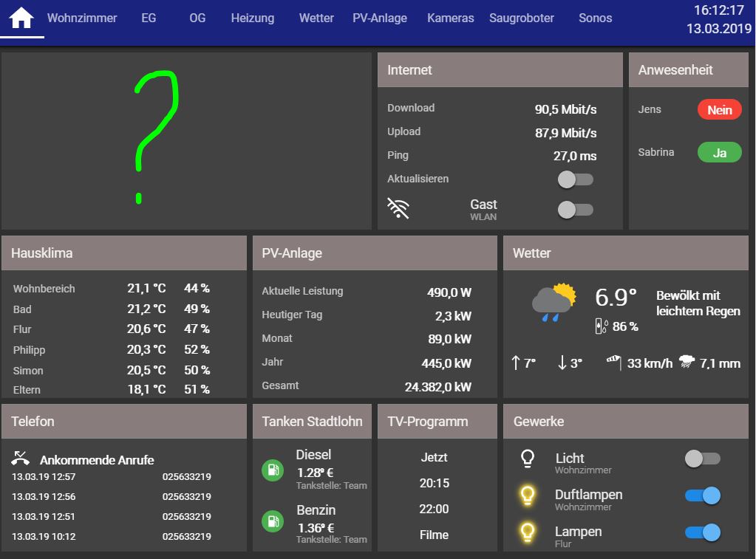Viewport: 756px width, 559px height.
Task: Click the humidity icon beside 86 %
Action: [x=602, y=326]
